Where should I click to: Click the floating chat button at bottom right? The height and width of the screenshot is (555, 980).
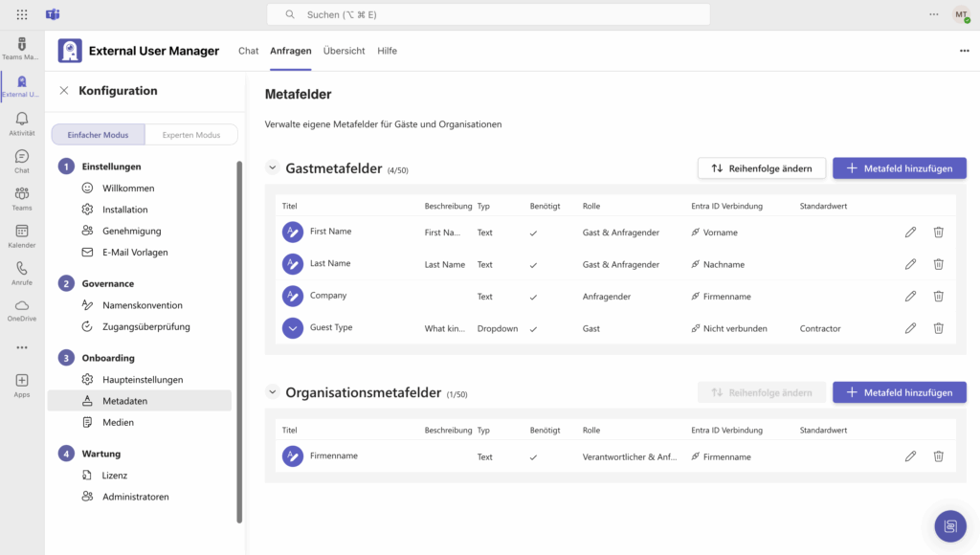tap(949, 525)
